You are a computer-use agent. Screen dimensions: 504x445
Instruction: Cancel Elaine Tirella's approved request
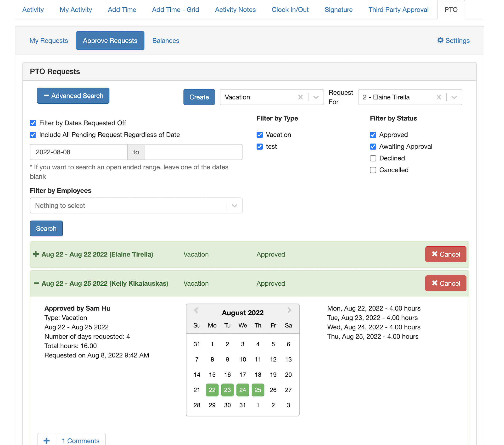click(446, 254)
